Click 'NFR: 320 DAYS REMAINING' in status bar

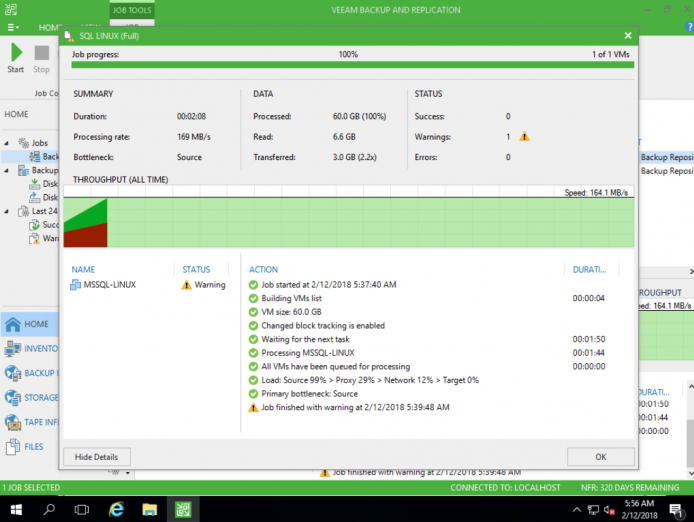pos(630,487)
